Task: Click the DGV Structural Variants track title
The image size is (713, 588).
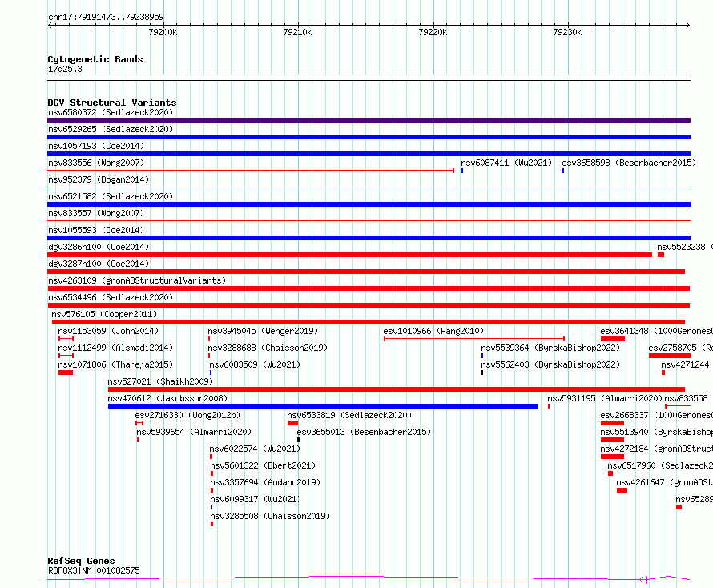Action: point(112,103)
